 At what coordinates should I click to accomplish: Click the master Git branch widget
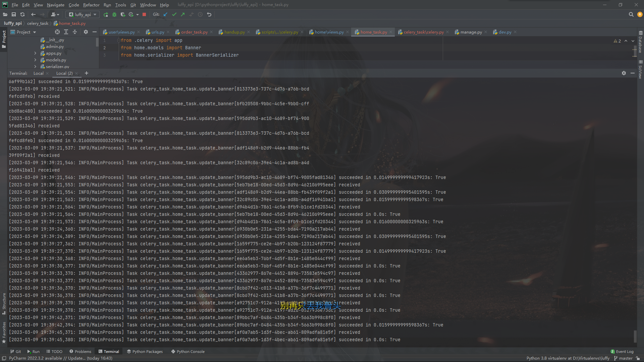pyautogui.click(x=623, y=358)
